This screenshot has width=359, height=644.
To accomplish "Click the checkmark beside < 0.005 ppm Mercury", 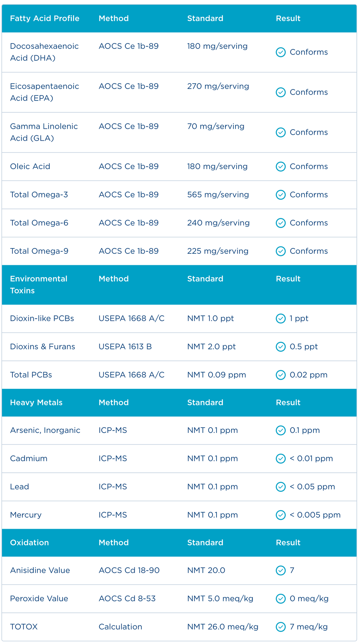I will (280, 515).
